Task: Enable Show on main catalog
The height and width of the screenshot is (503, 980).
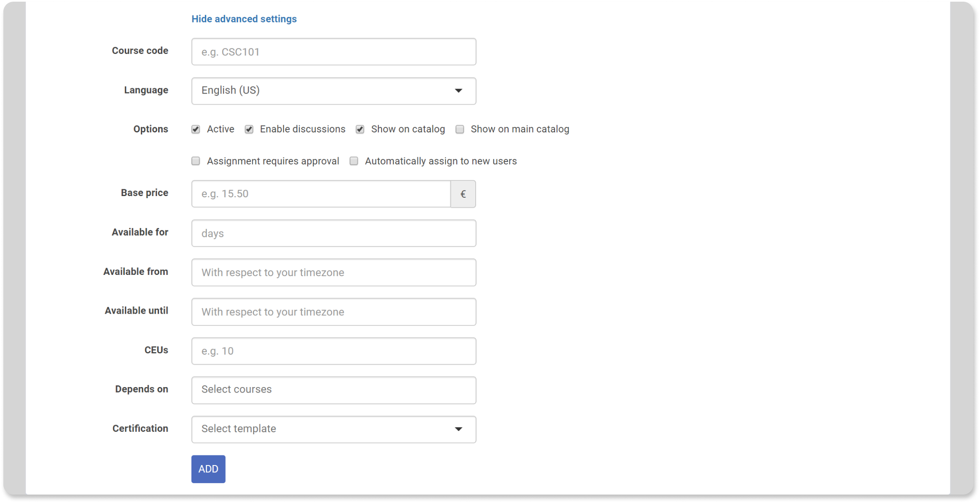Action: point(460,129)
